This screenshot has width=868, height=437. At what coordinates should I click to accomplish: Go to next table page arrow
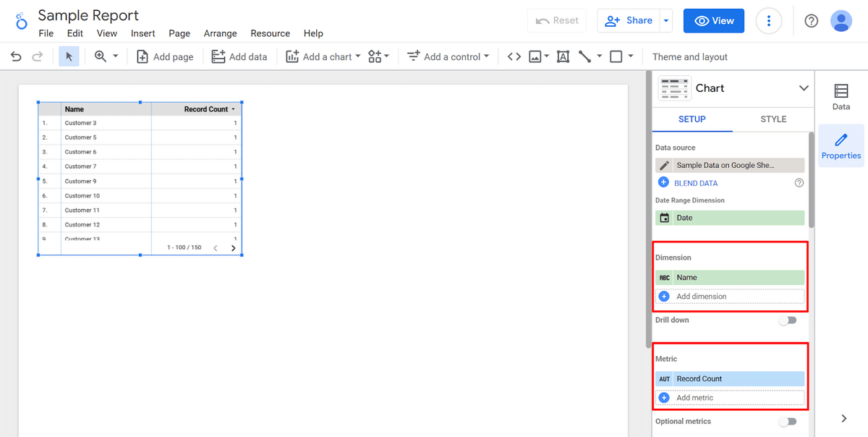tap(233, 248)
